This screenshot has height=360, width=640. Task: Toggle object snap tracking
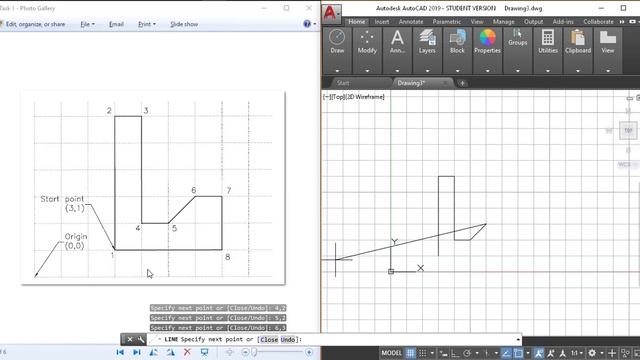[x=506, y=353]
